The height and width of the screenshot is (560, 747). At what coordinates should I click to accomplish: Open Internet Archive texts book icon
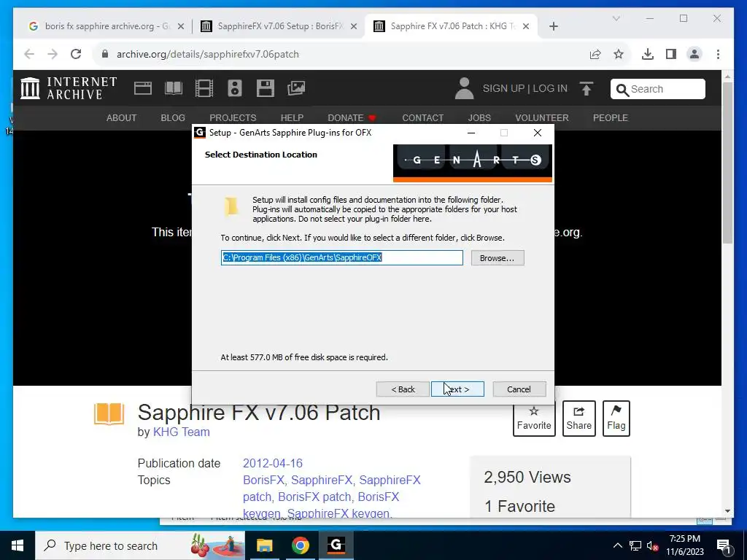(174, 88)
